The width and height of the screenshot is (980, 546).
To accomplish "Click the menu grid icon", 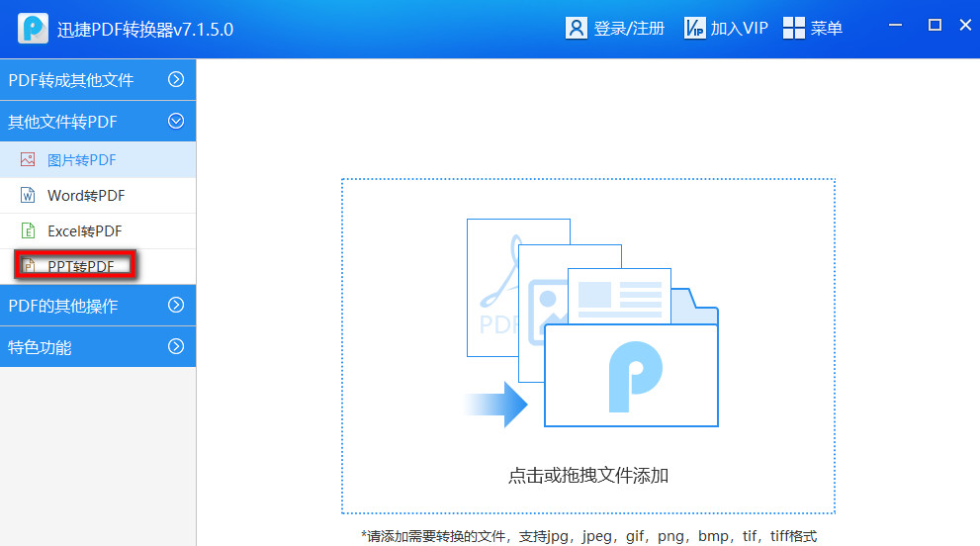I will 794,28.
